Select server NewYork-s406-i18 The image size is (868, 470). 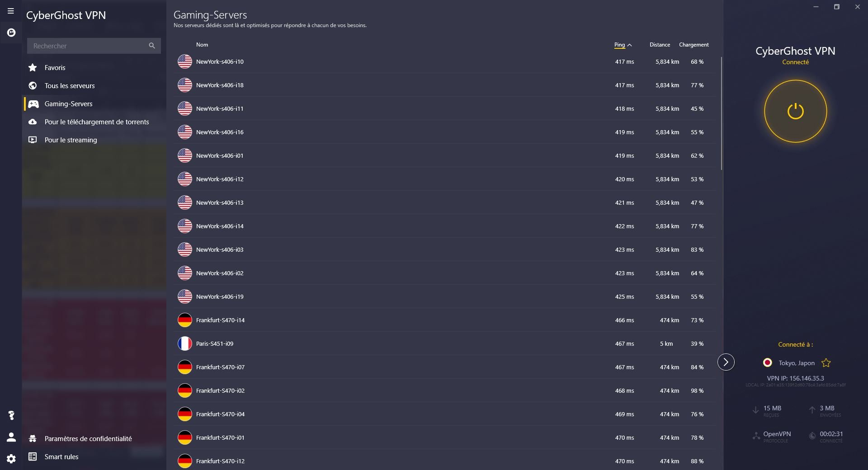click(x=444, y=85)
